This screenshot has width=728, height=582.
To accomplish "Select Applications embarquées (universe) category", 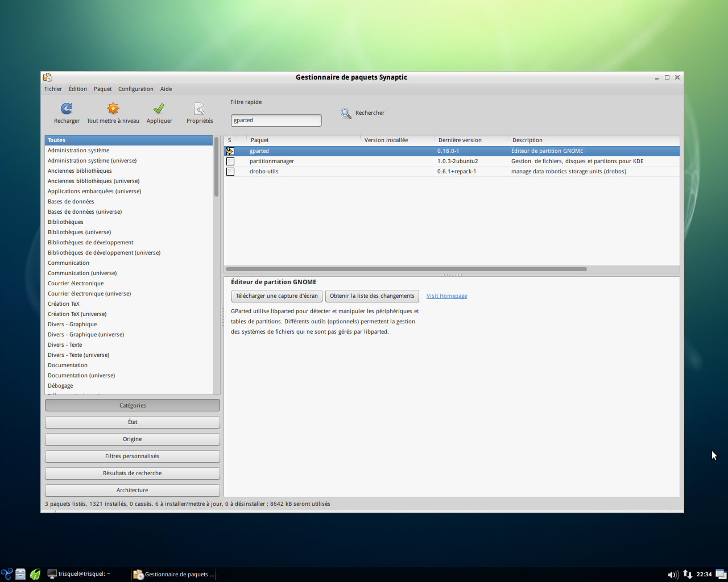I will click(x=129, y=192).
